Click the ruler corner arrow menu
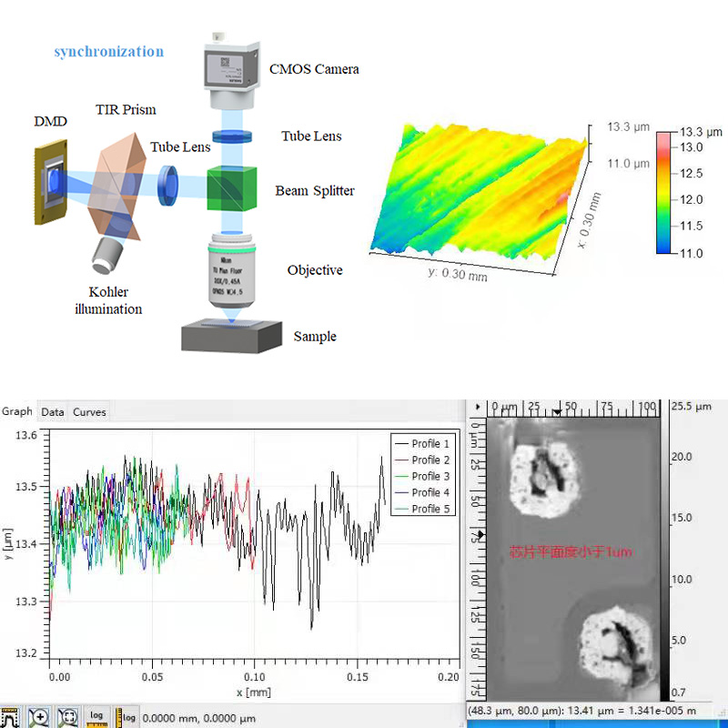 (x=477, y=406)
